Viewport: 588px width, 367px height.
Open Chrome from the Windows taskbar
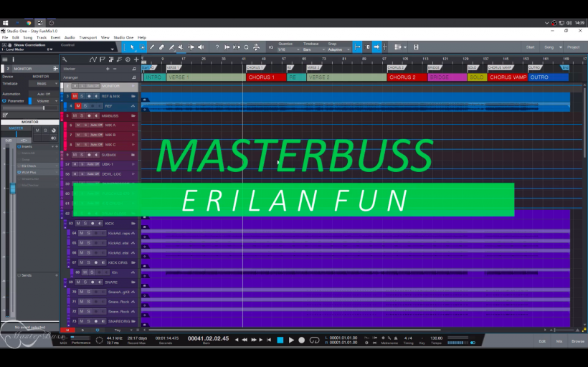click(29, 23)
